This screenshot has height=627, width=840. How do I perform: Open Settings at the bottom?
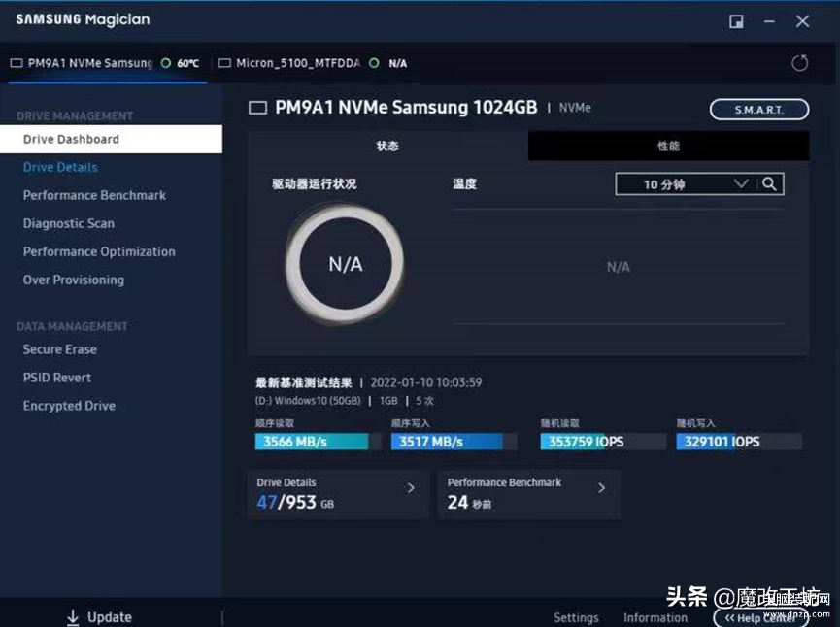click(576, 618)
